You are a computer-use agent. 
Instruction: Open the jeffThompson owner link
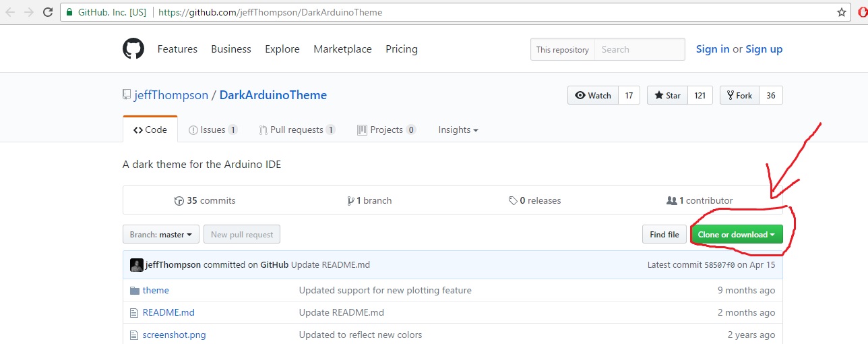171,95
